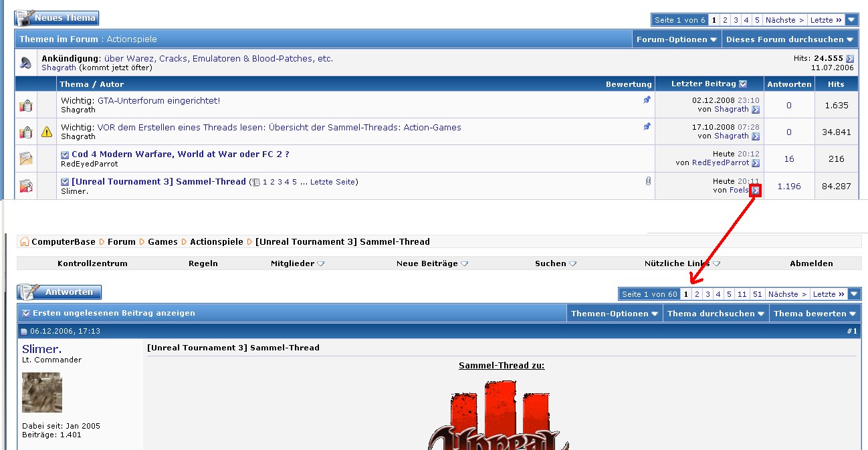Click the Neues Thema button
Viewport: 868px width, 450px height.
(57, 18)
